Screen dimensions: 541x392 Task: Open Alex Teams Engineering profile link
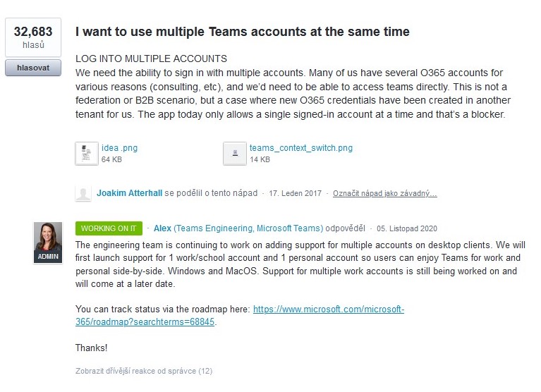point(238,228)
